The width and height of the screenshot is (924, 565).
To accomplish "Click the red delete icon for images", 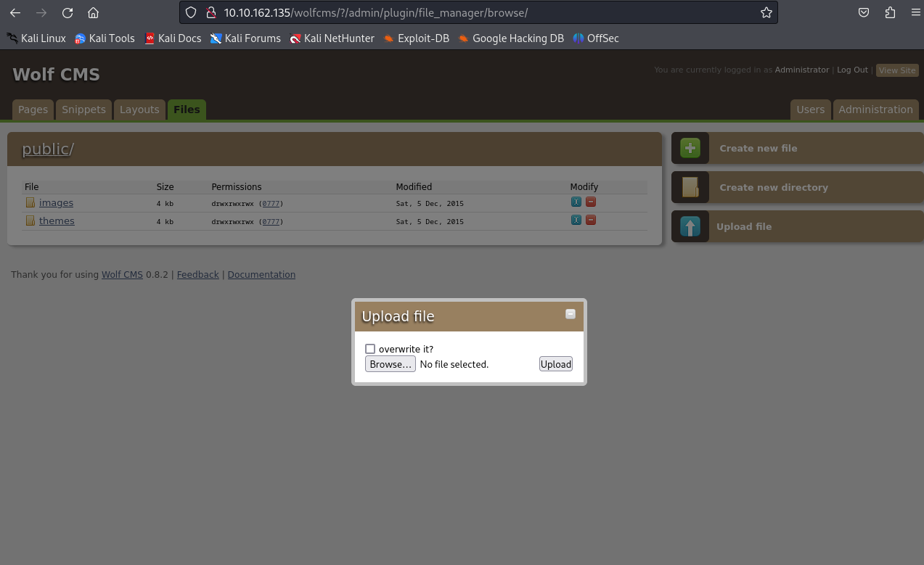I will click(591, 202).
